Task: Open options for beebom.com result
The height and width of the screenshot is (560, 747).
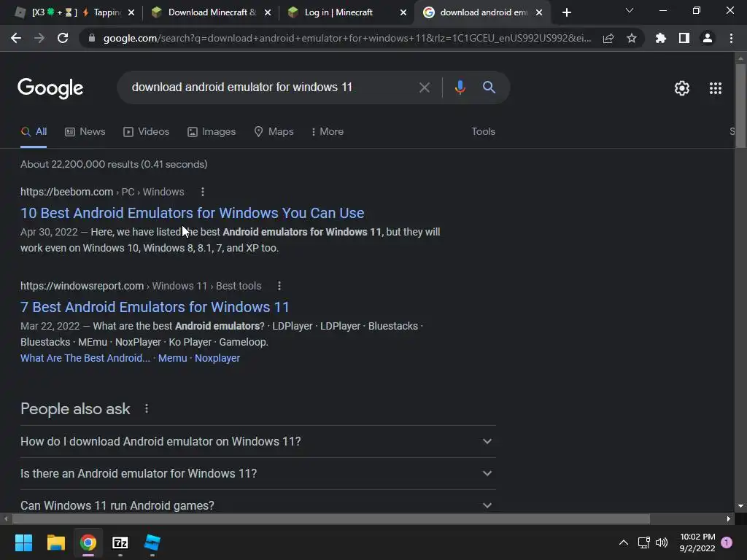Action: click(x=203, y=192)
